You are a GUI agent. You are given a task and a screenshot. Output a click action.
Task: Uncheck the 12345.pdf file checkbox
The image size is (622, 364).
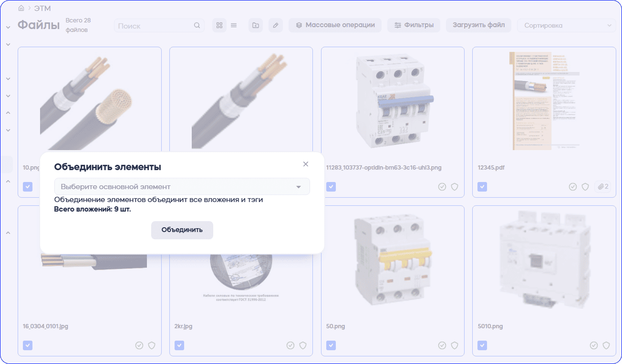(483, 187)
